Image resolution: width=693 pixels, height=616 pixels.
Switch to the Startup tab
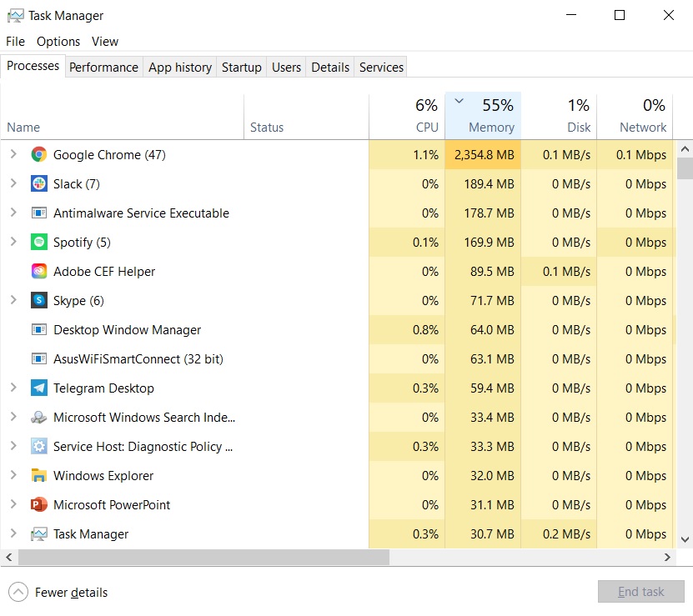pos(241,68)
